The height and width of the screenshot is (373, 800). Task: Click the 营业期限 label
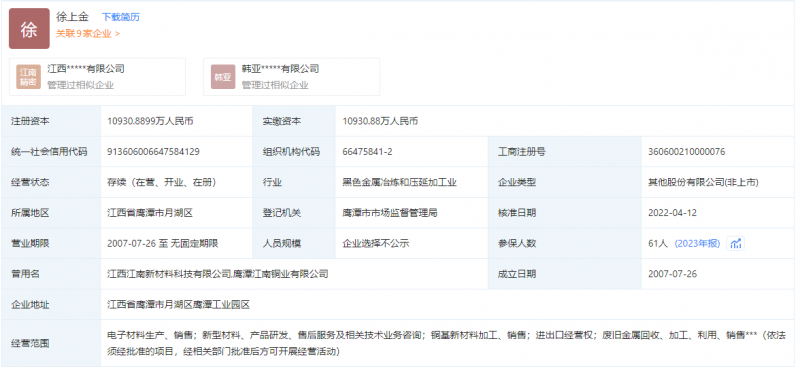[x=30, y=244]
